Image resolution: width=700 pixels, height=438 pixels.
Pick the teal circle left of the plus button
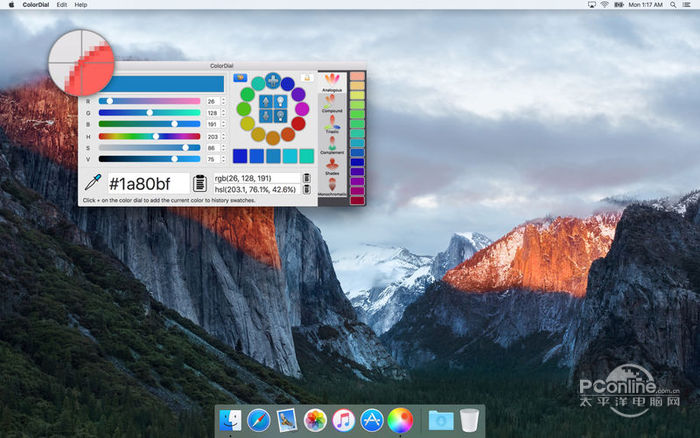258,83
